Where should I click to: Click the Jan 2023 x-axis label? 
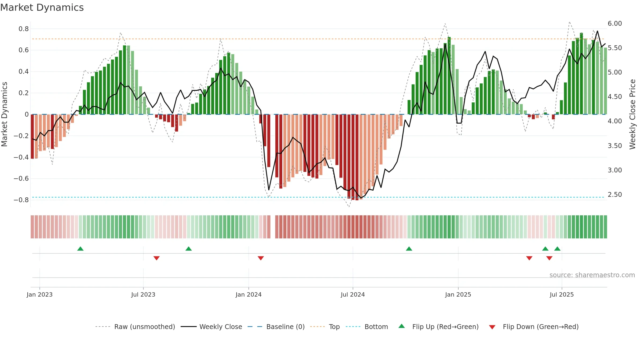40,294
